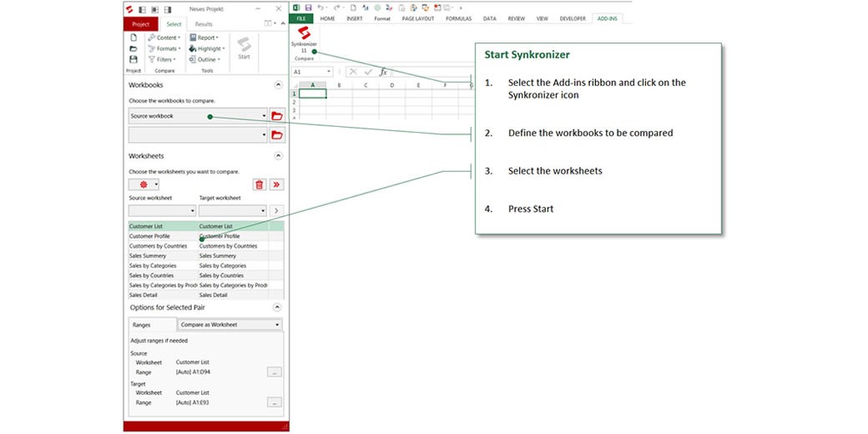
Task: Open a saved project via folder icon
Action: (x=134, y=48)
